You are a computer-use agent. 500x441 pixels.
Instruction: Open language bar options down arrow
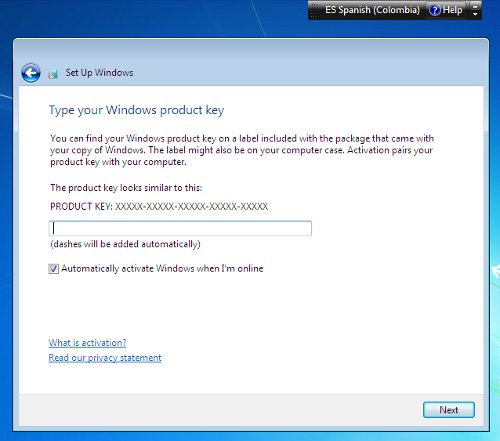pyautogui.click(x=475, y=14)
